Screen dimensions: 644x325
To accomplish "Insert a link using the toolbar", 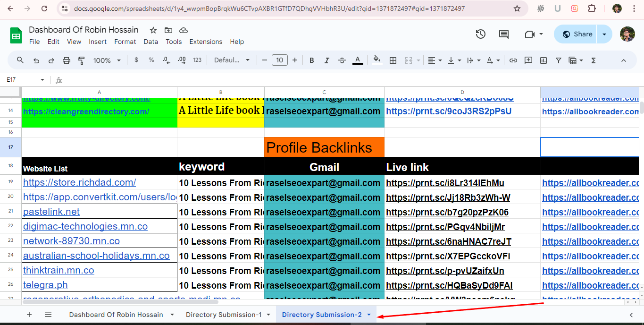I will 513,60.
